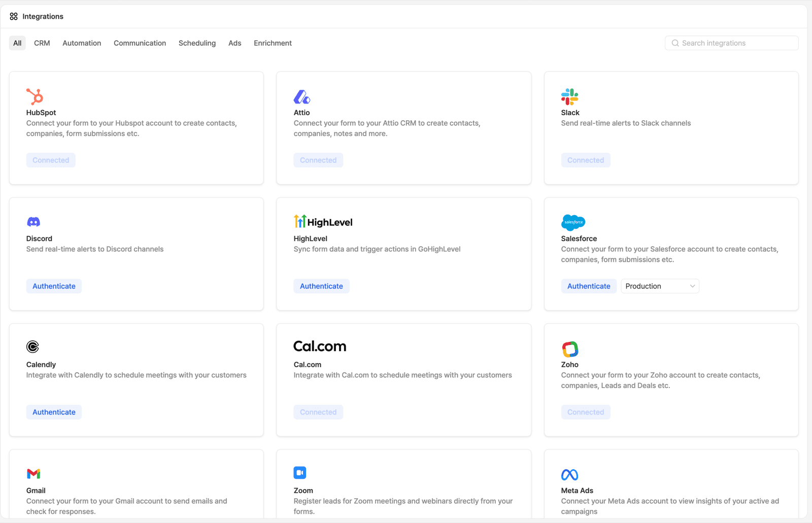The image size is (812, 523).
Task: Authenticate the HighLevel integration
Action: (321, 286)
